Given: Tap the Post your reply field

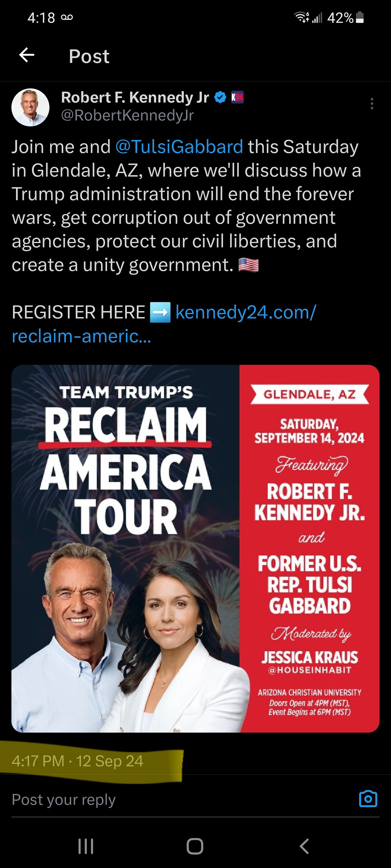Looking at the screenshot, I should (182, 799).
